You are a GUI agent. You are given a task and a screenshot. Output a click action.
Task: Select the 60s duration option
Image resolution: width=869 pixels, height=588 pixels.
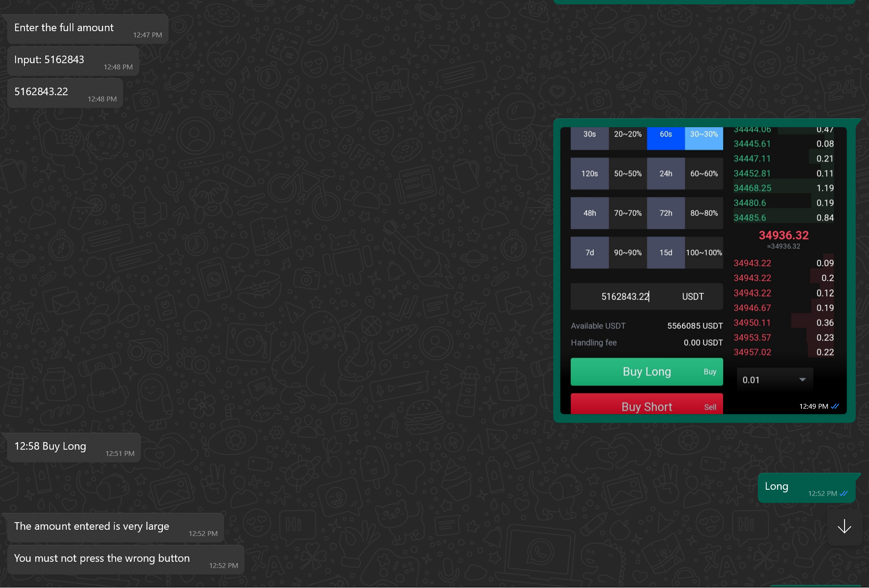pyautogui.click(x=665, y=134)
